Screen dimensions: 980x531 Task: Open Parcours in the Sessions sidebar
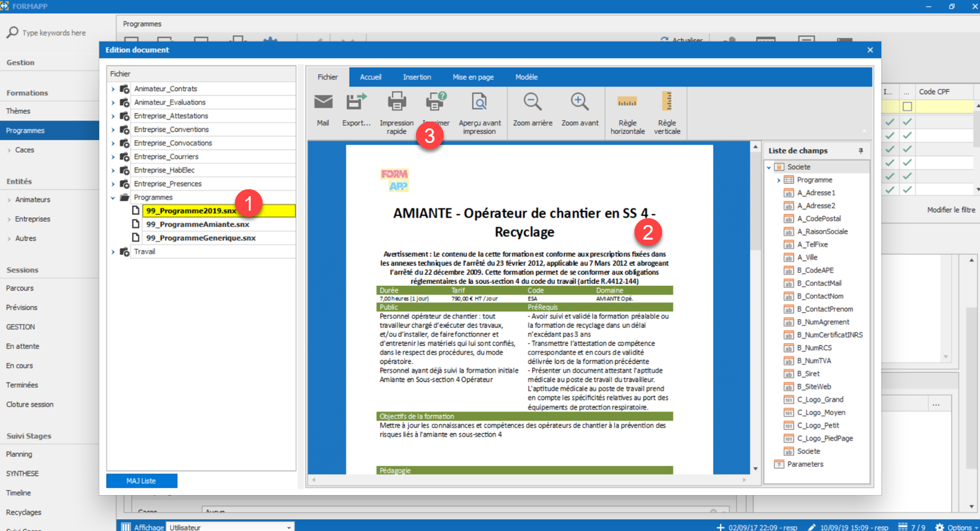pos(20,288)
